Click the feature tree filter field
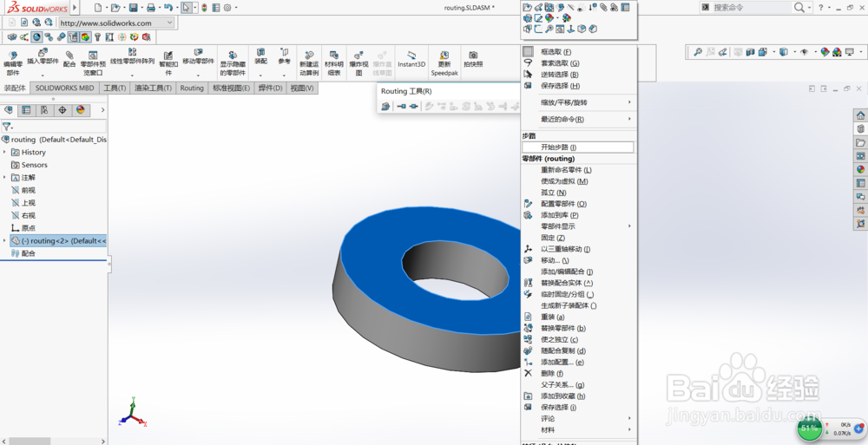Image resolution: width=868 pixels, height=445 pixels. [x=53, y=127]
